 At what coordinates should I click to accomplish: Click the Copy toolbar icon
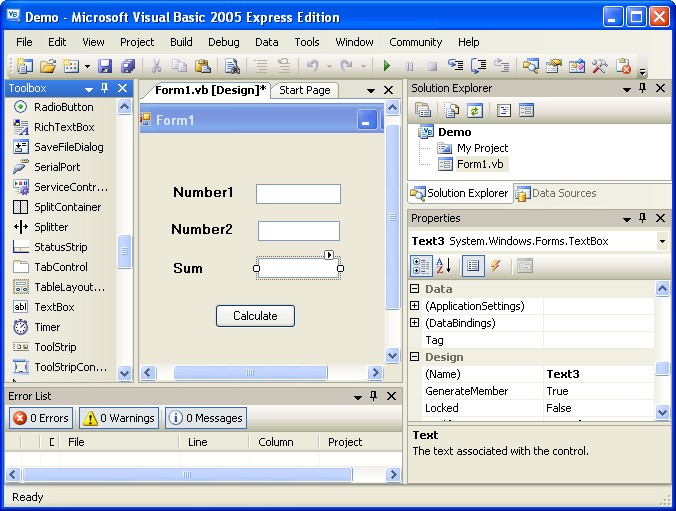(x=179, y=66)
